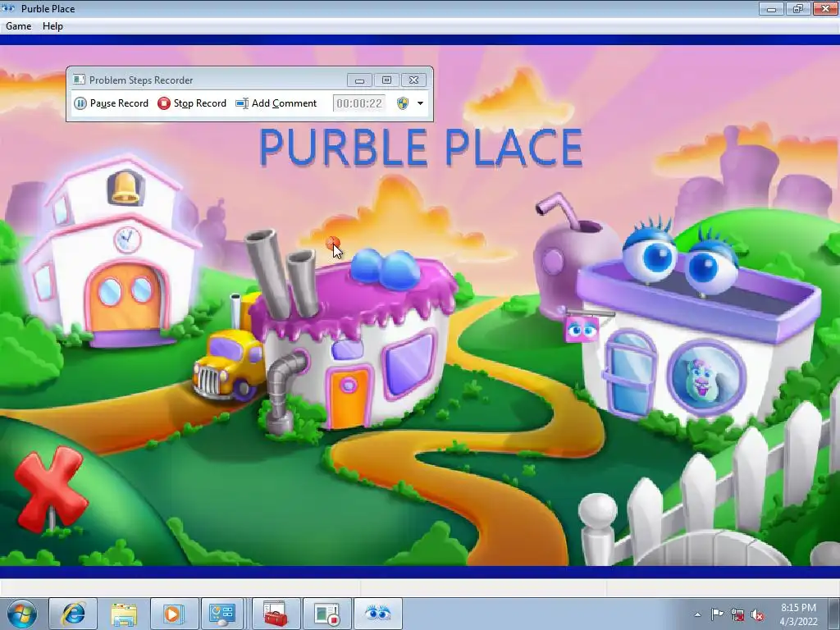Image resolution: width=840 pixels, height=630 pixels.
Task: Click Stop Record in Problem Steps Recorder
Action: click(192, 103)
